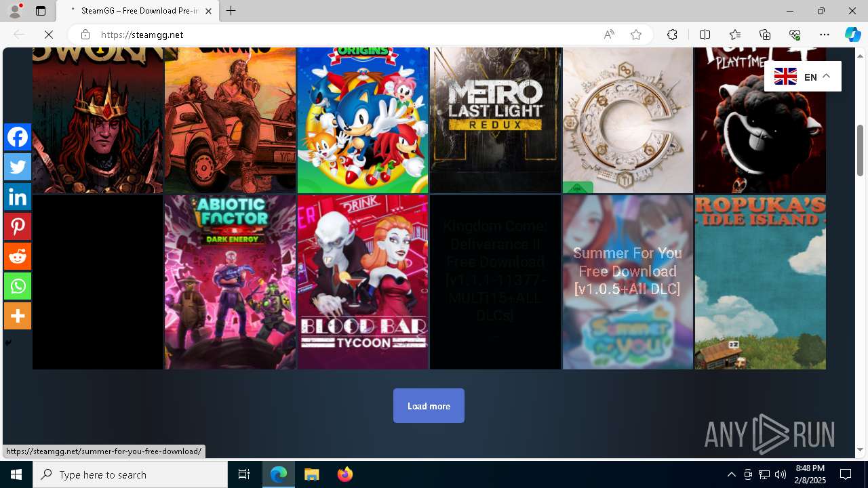Pin page with Pinterest icon
The height and width of the screenshot is (488, 868).
point(18,226)
